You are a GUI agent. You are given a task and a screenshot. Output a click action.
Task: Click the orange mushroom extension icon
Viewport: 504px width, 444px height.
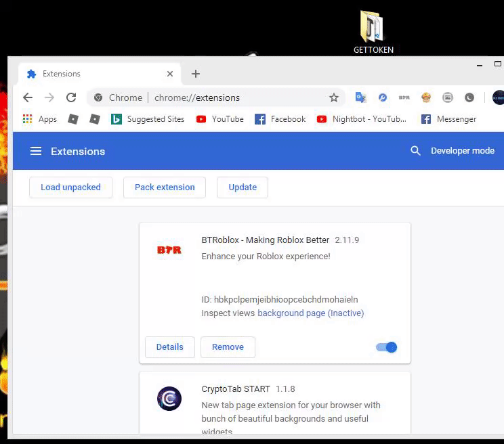(x=426, y=97)
